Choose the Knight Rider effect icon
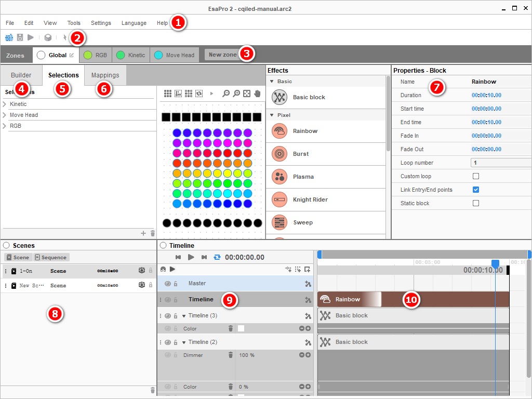 point(280,199)
